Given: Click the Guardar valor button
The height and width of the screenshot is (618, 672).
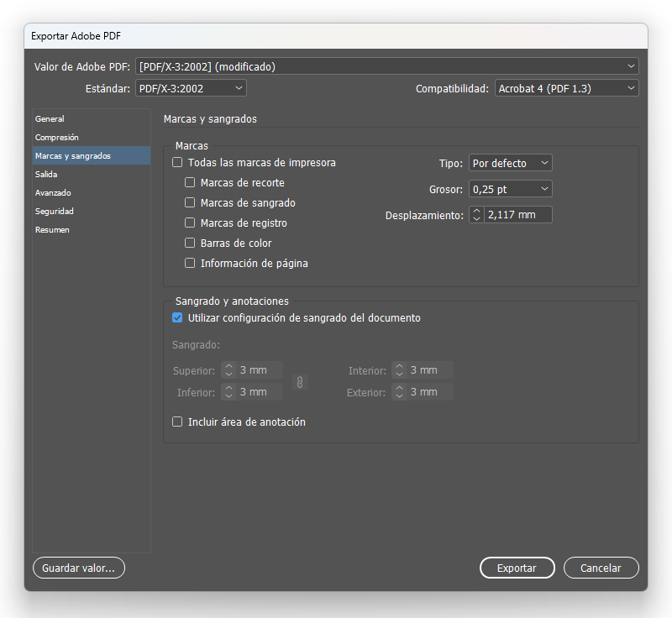Looking at the screenshot, I should click(x=79, y=568).
